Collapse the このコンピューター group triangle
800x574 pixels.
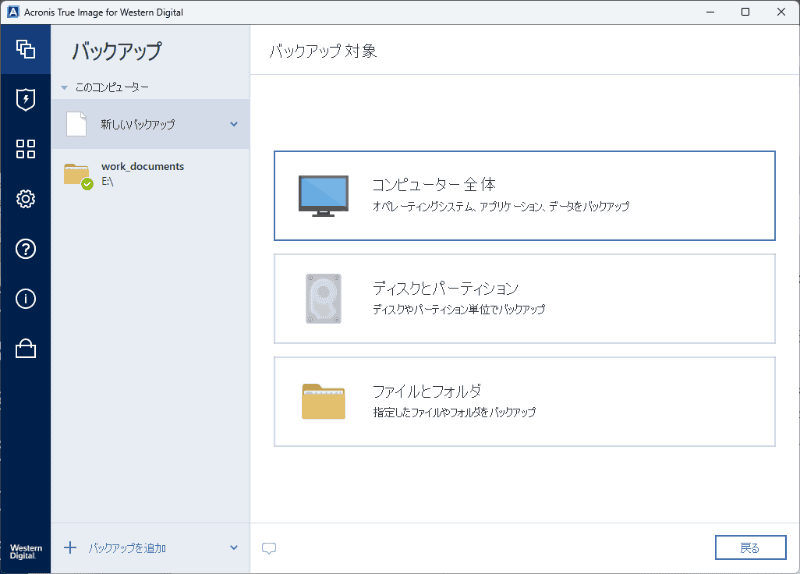(64, 88)
